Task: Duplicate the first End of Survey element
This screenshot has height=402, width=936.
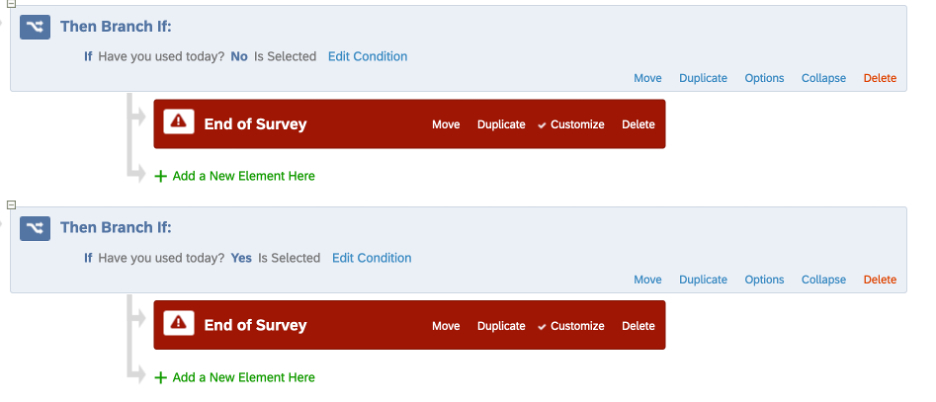Action: (501, 125)
